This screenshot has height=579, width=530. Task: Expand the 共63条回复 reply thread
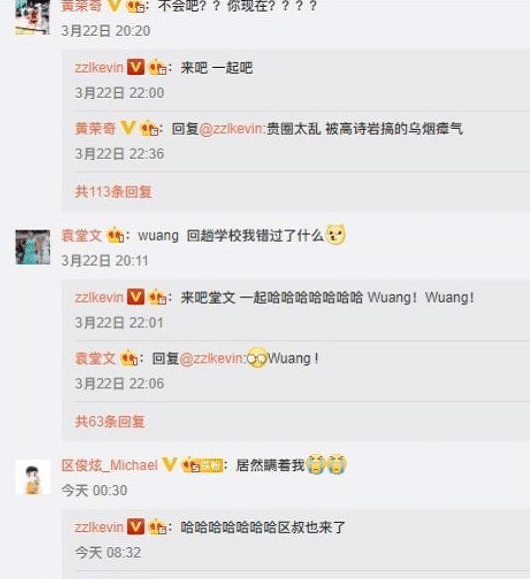point(110,421)
